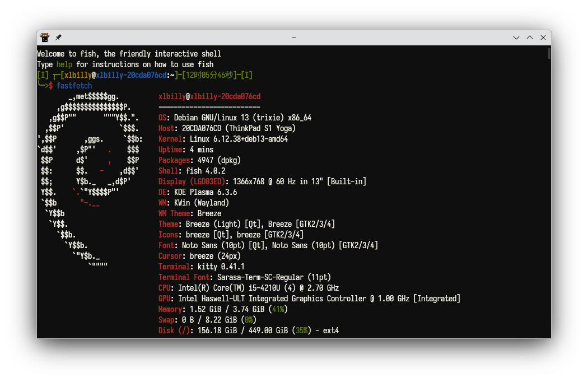
Task: Click the Terminal Font Sarasa-Term-SC-Regular line
Action: (245, 277)
